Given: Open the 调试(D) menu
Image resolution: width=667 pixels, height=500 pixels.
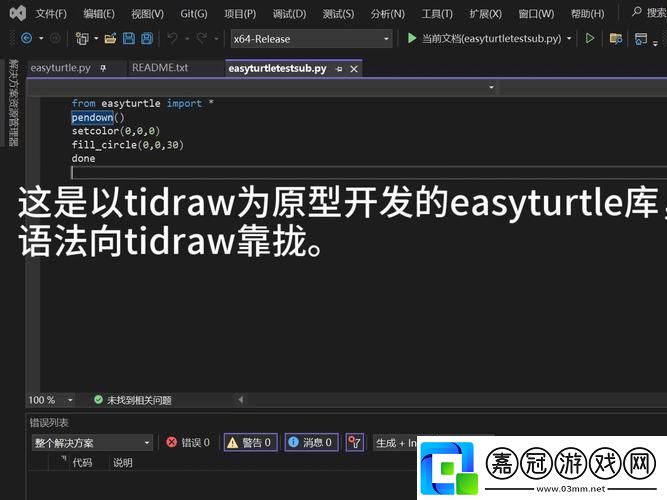Looking at the screenshot, I should click(x=289, y=14).
